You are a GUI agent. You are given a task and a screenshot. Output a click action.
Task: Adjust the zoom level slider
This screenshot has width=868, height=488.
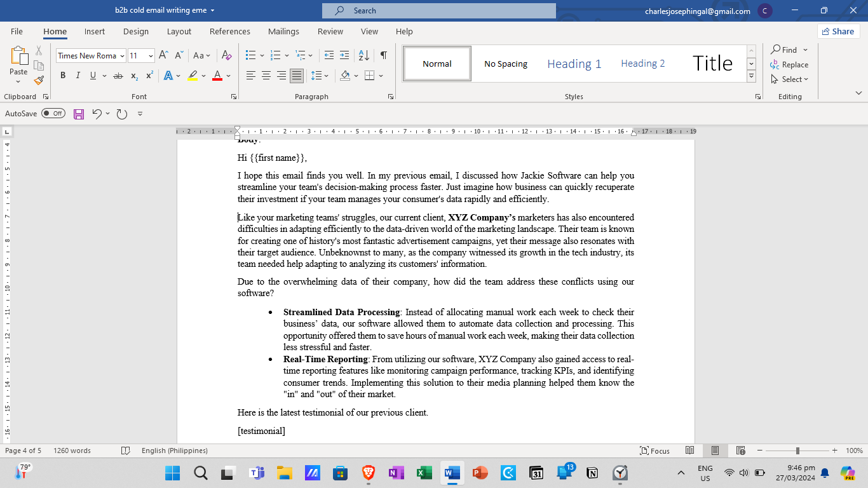pos(797,451)
